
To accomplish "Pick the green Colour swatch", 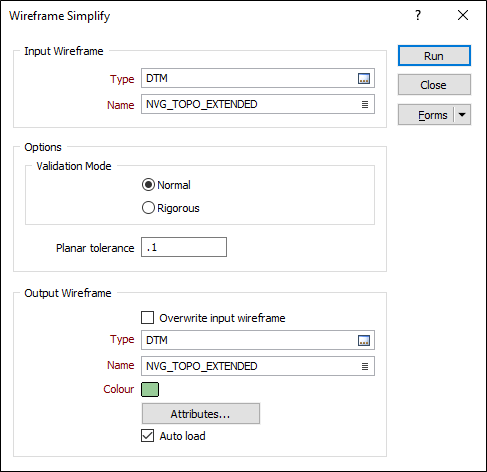I will click(x=150, y=390).
